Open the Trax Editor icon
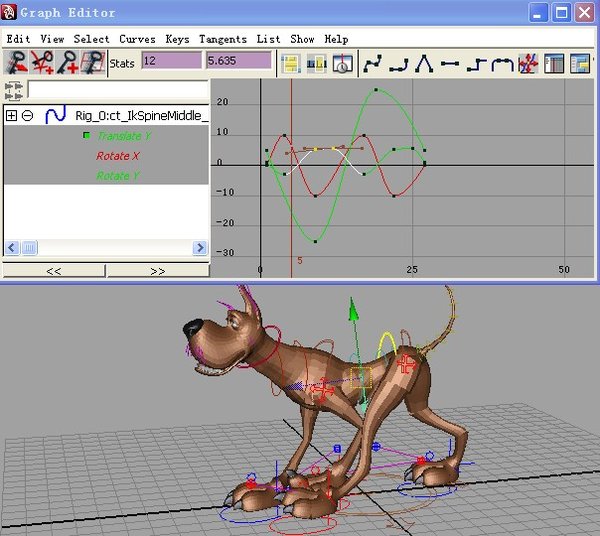Viewport: 600px width, 536px height. [580, 64]
